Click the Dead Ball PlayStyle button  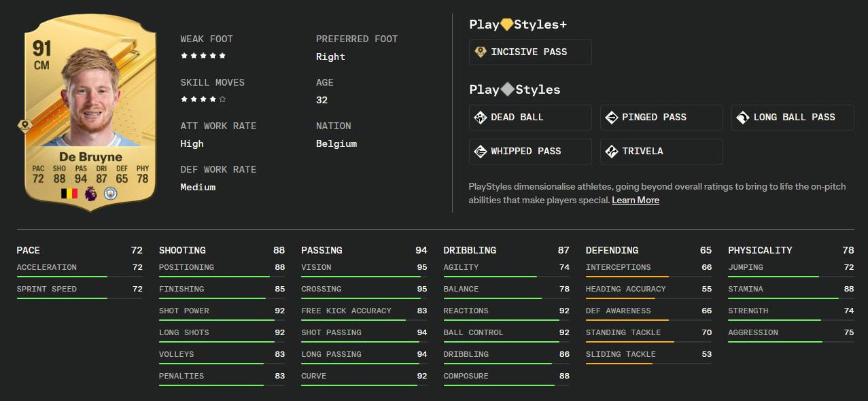pyautogui.click(x=530, y=117)
